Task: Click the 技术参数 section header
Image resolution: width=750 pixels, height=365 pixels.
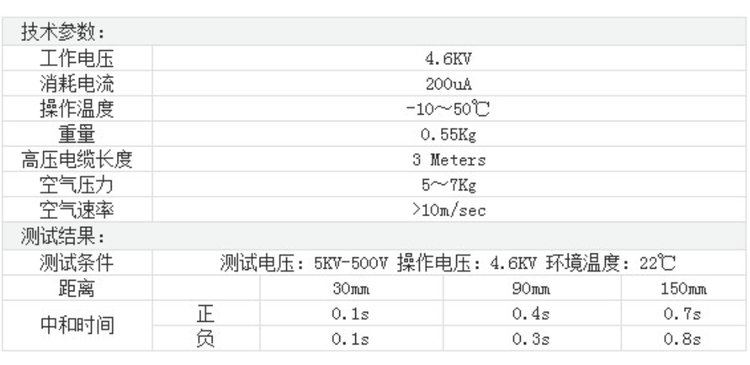Action: click(x=63, y=33)
